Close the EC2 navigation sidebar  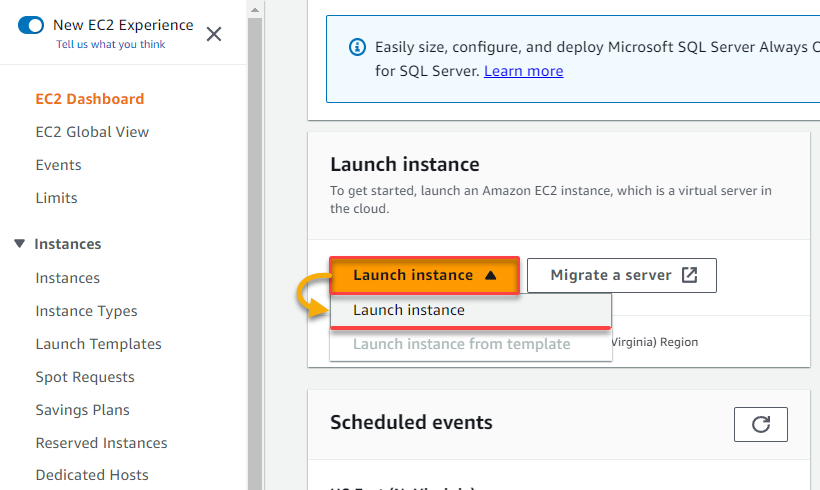[214, 34]
